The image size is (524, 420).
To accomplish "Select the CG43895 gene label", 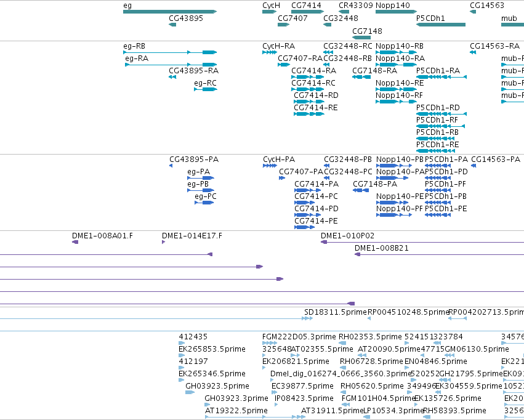I will 186,18.
